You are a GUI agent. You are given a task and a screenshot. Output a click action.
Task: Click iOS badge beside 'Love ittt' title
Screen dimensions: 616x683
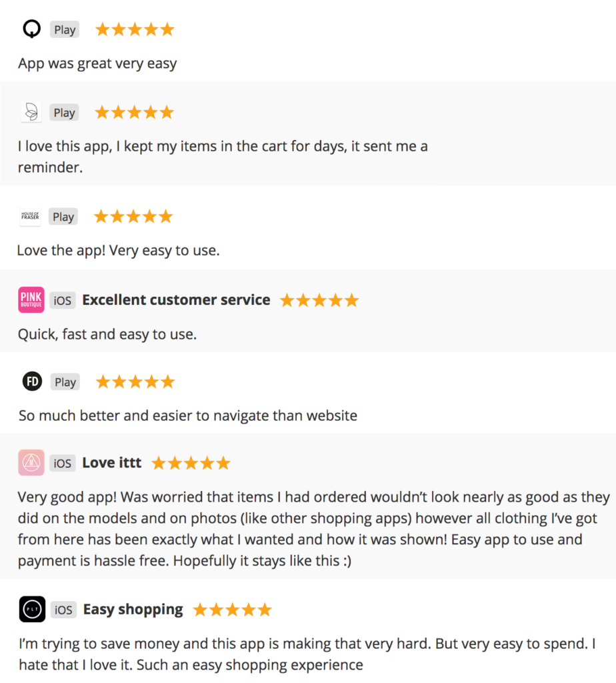tap(62, 463)
